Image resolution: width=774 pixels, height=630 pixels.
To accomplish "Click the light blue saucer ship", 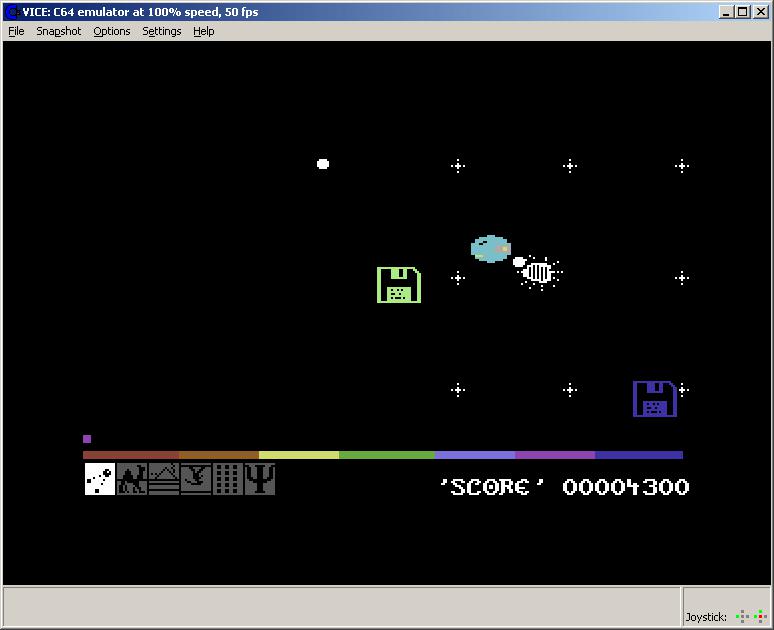I will 490,249.
